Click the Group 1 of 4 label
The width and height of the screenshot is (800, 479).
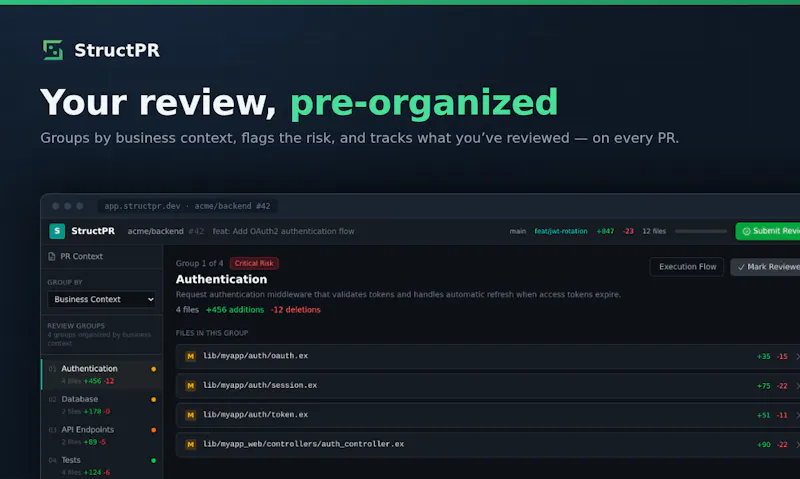pos(199,263)
